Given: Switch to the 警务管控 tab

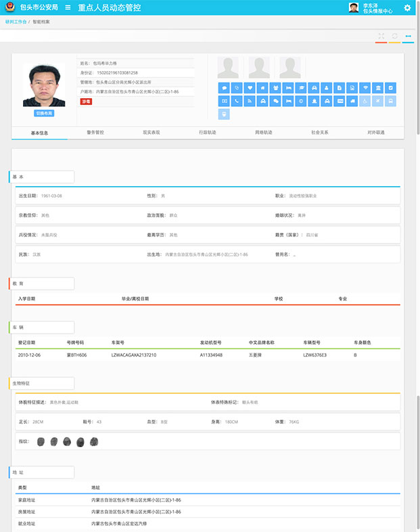Looking at the screenshot, I should [x=95, y=133].
